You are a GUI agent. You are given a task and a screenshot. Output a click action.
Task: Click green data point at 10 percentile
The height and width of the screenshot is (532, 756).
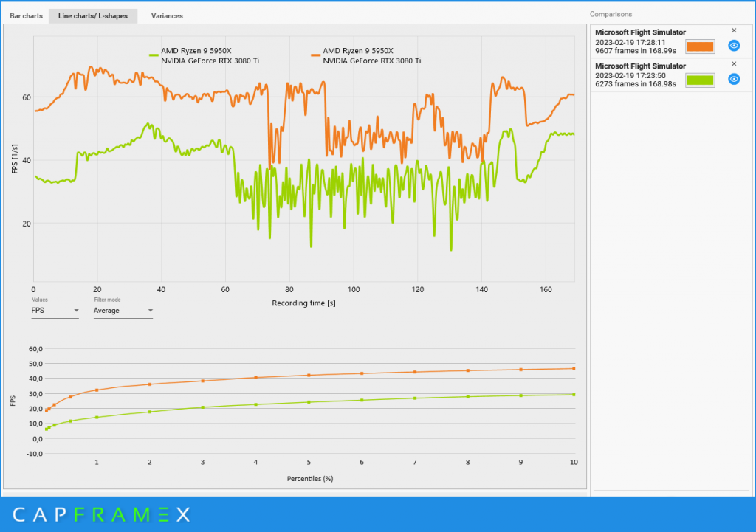tap(573, 395)
